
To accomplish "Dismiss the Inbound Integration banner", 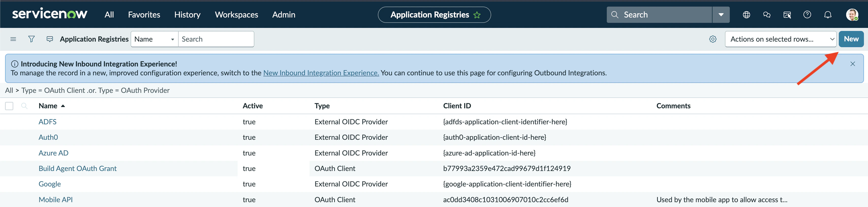I will [852, 64].
